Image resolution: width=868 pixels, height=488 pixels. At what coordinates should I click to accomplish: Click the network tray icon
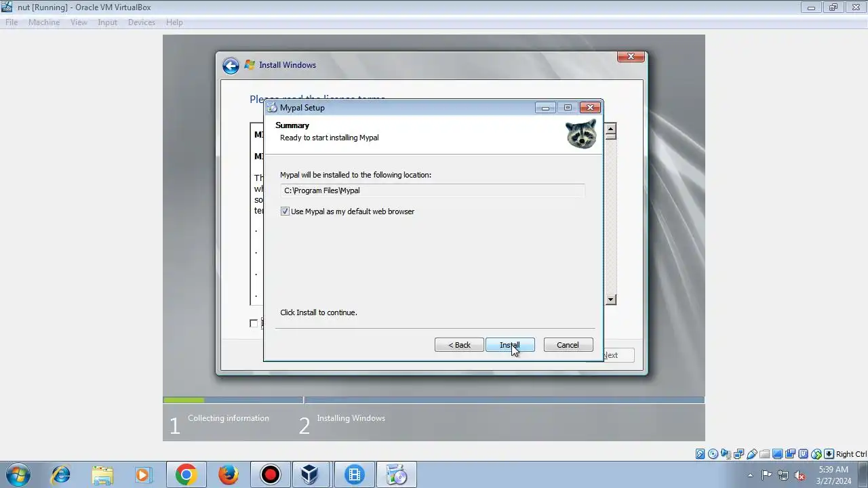click(x=783, y=475)
